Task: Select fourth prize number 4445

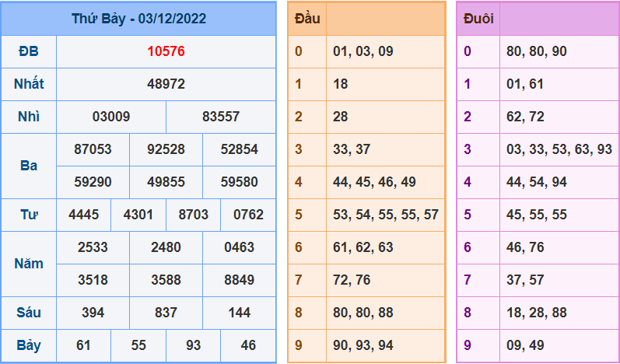Action: point(83,215)
